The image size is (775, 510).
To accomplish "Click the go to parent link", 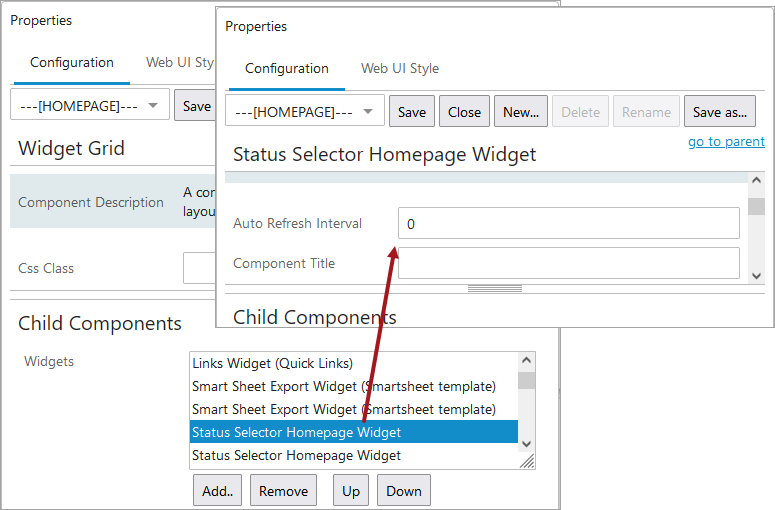I will click(x=726, y=141).
